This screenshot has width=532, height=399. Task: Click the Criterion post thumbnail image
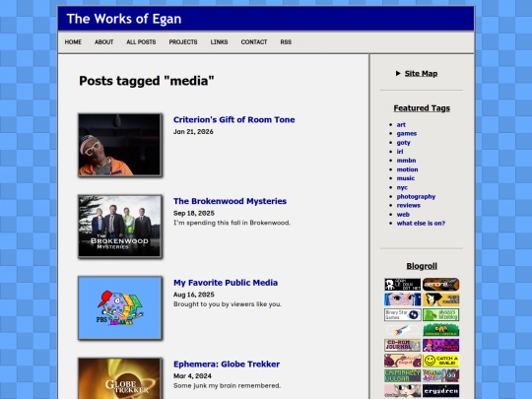(x=120, y=145)
